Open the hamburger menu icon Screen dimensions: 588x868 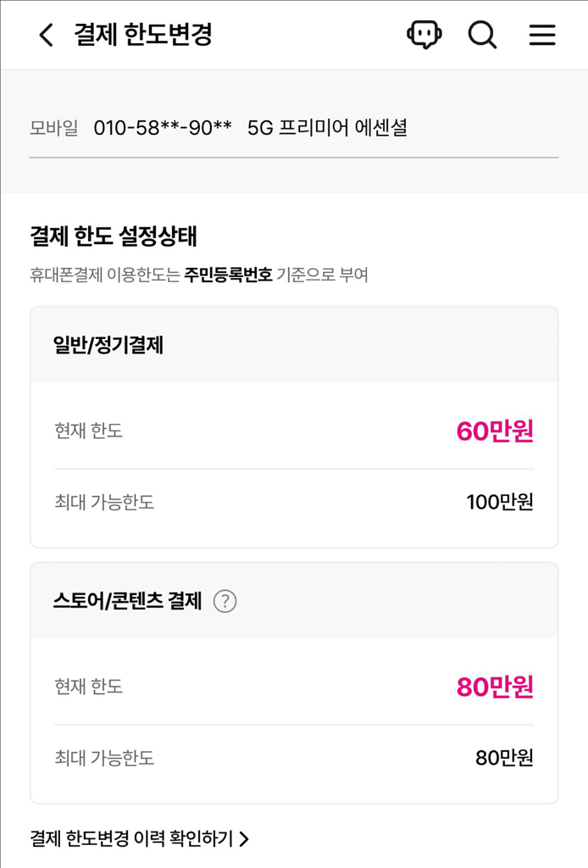click(x=541, y=35)
